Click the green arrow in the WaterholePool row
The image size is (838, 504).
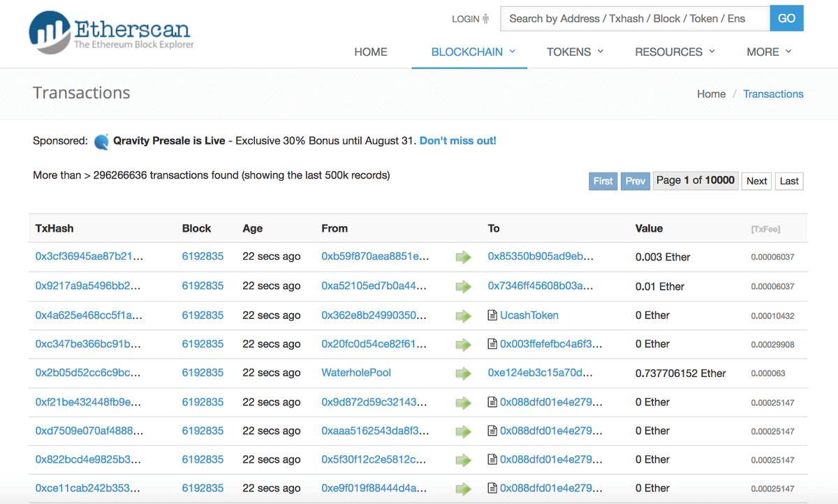(463, 373)
